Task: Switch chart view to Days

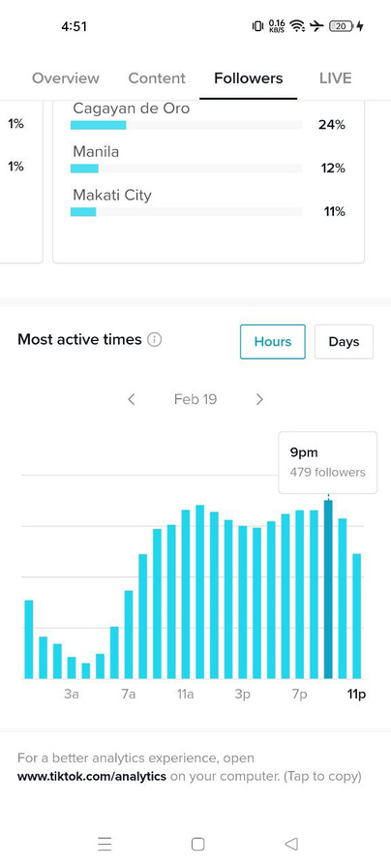Action: click(344, 342)
